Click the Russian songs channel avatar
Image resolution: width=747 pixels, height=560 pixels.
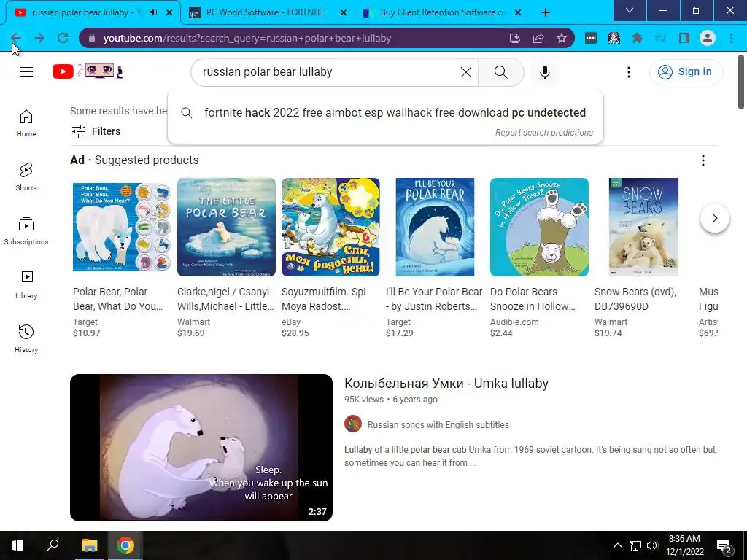[353, 424]
